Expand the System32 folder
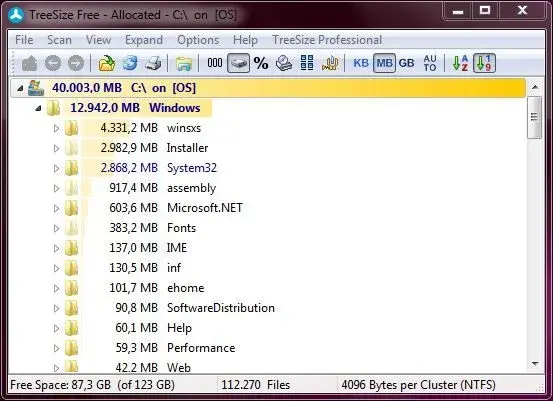553x401 pixels. point(56,168)
